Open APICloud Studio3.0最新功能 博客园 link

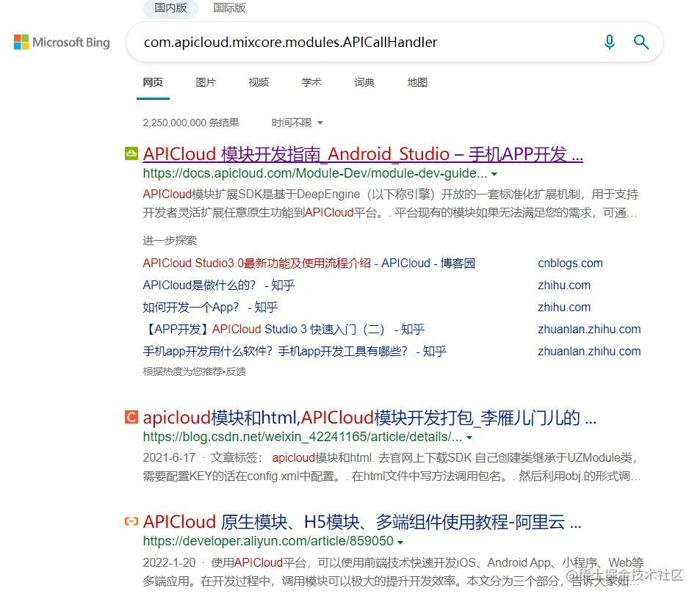[309, 263]
